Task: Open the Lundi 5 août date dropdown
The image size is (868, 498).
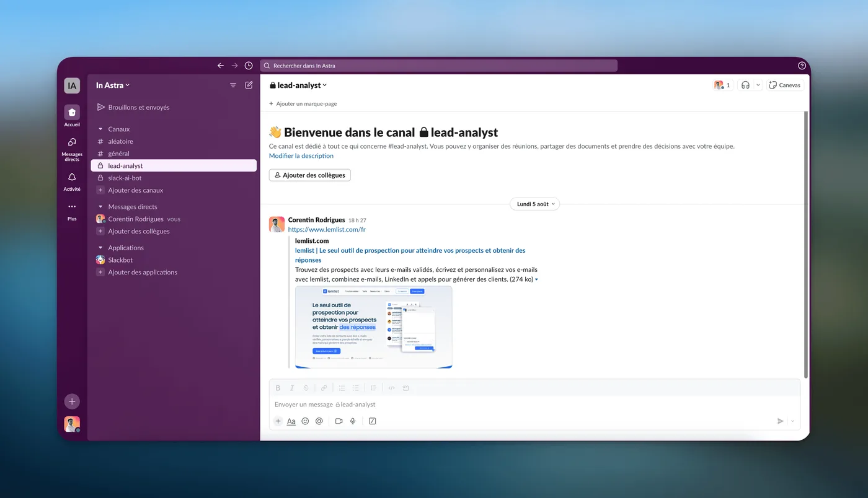Action: 534,204
